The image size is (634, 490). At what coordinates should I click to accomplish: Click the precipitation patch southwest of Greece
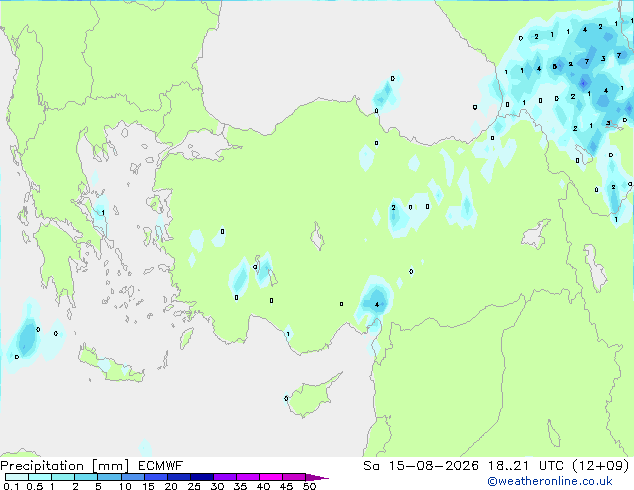tap(26, 338)
